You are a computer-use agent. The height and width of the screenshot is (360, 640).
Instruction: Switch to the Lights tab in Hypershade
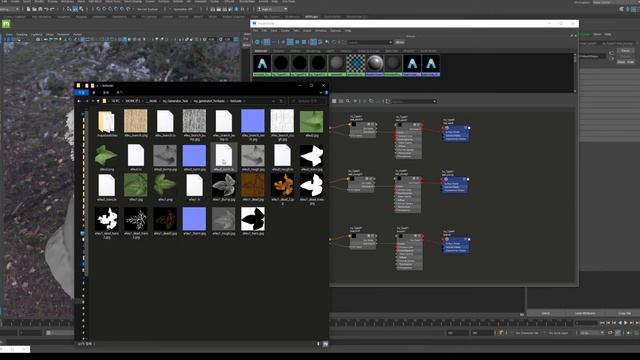click(x=330, y=51)
